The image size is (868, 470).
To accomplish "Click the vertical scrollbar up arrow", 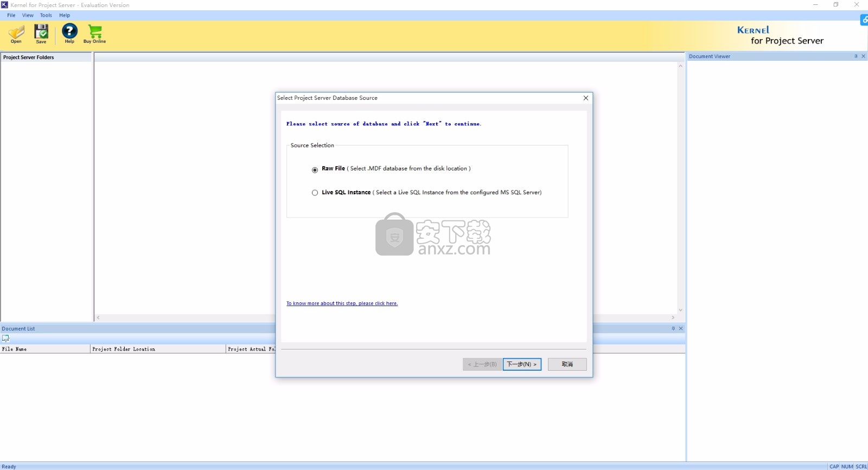I will 680,66.
